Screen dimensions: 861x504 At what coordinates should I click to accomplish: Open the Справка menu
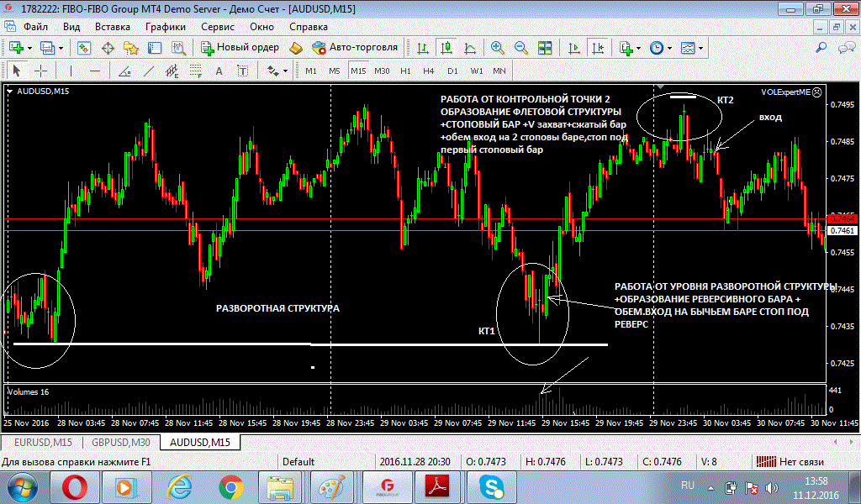[309, 27]
